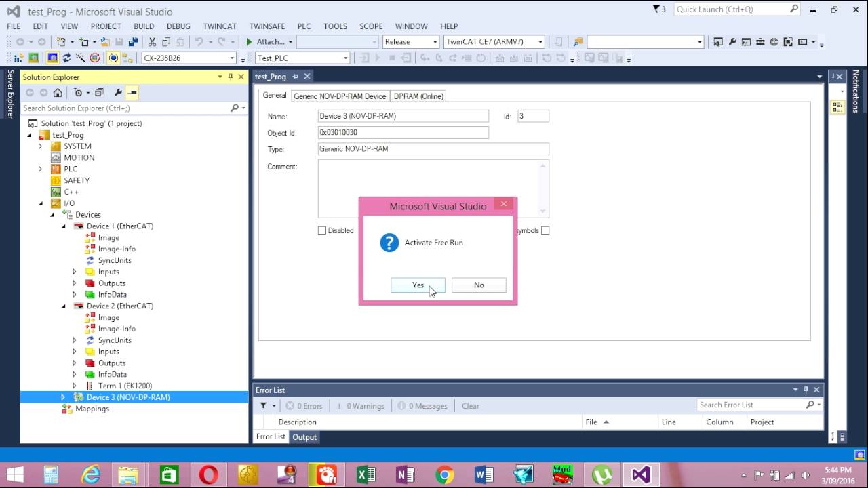Switch to Generic NOV-DP-RAM Device tab

click(340, 96)
